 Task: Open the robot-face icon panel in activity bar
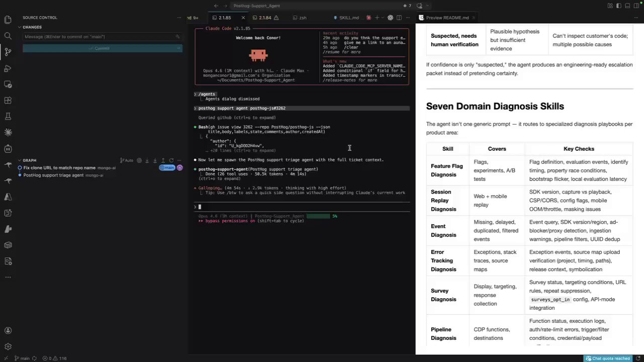(8, 148)
